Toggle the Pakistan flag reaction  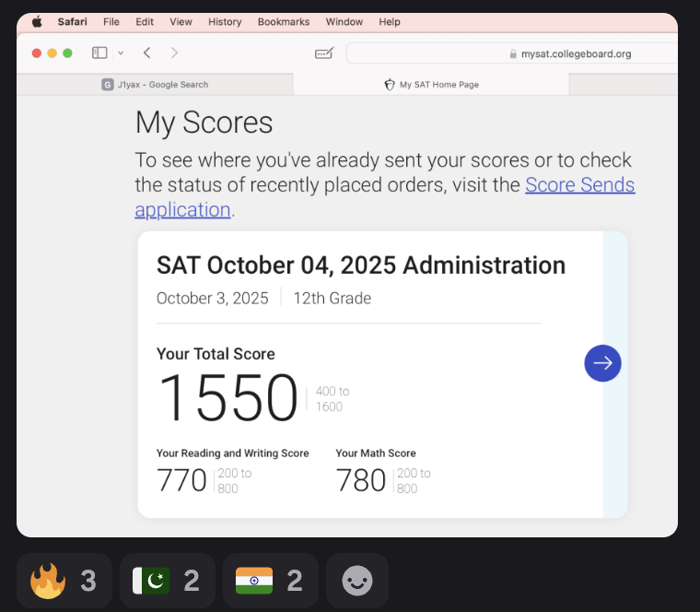coord(168,581)
